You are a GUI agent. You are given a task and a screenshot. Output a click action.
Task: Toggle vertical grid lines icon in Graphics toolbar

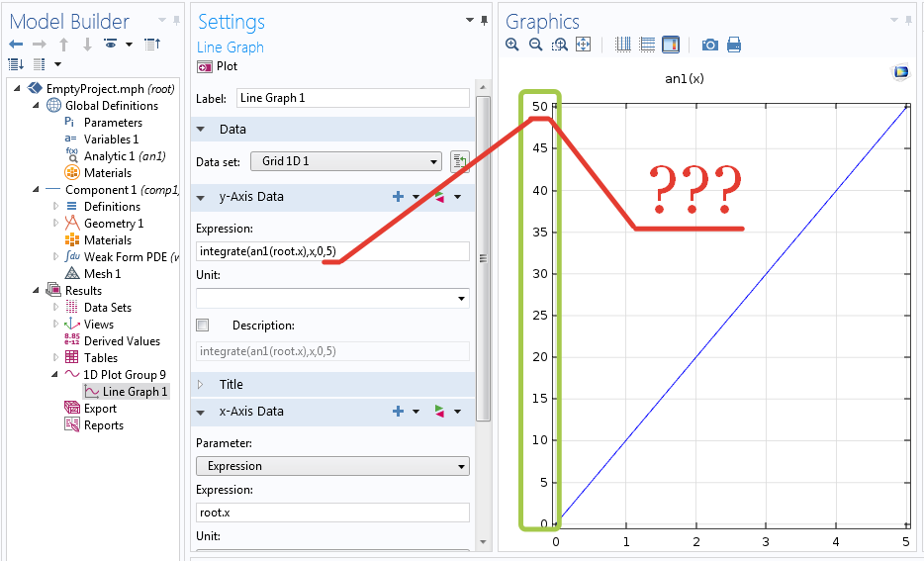coord(623,45)
